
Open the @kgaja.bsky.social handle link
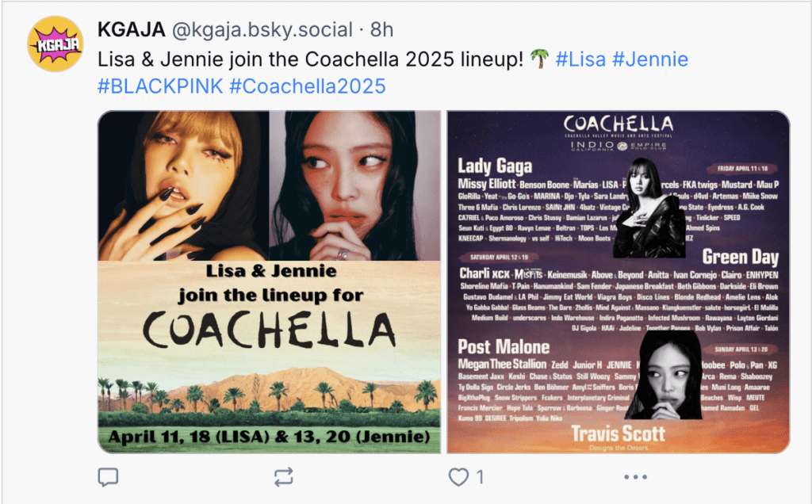[x=262, y=29]
